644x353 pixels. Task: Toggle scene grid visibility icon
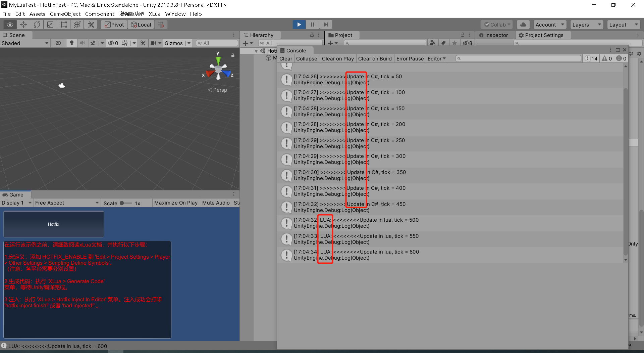click(125, 43)
